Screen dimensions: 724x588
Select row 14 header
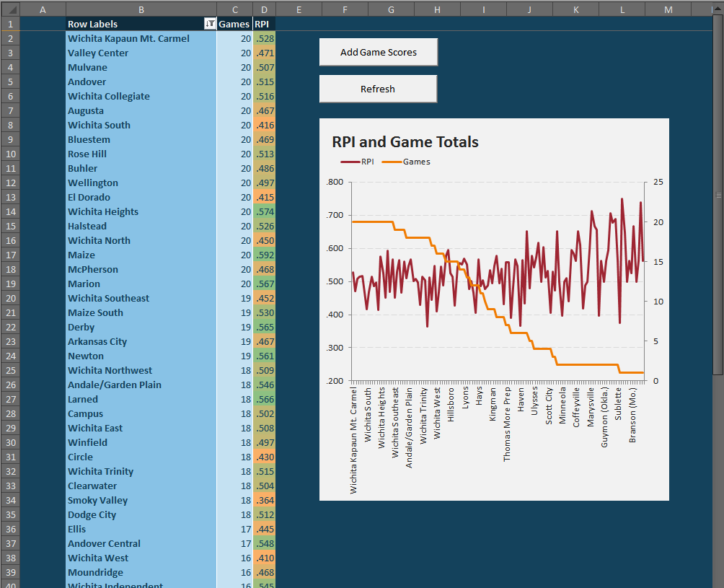pyautogui.click(x=10, y=211)
